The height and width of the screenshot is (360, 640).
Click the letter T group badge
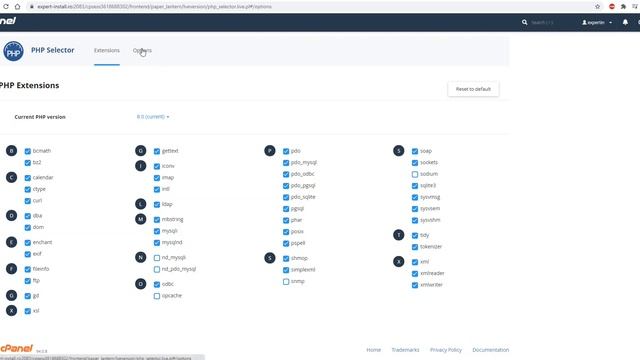(399, 235)
